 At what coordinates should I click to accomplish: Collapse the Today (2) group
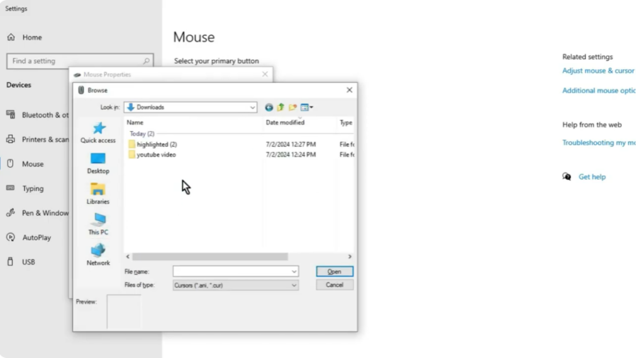pos(142,134)
